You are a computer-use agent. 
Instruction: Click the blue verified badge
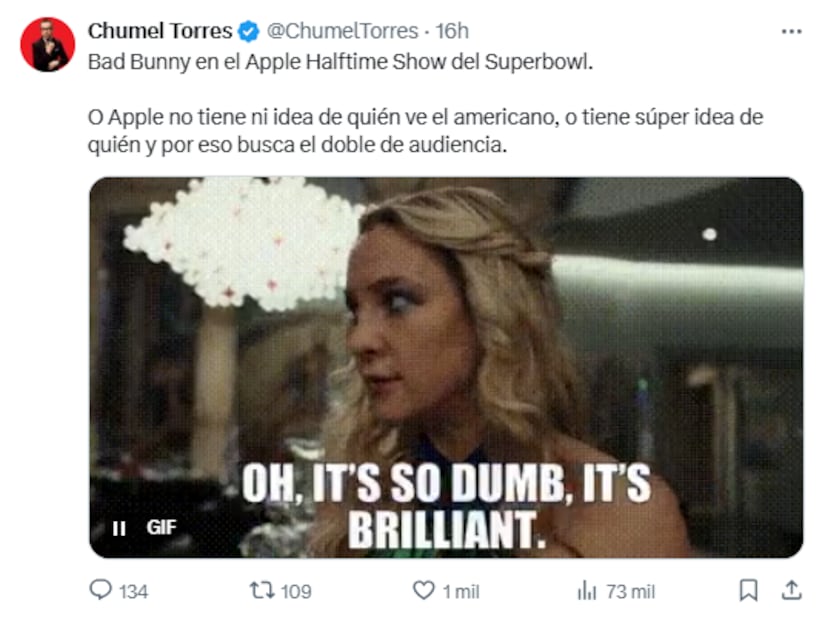click(248, 31)
